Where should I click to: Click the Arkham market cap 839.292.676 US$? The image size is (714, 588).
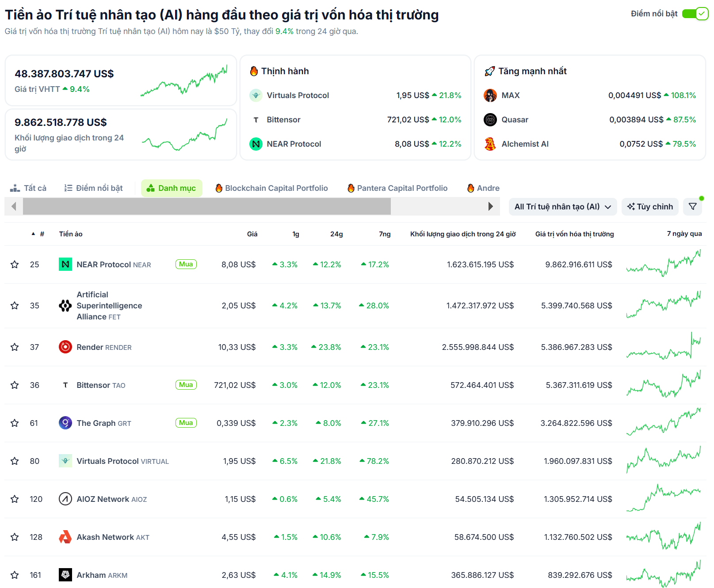[580, 575]
